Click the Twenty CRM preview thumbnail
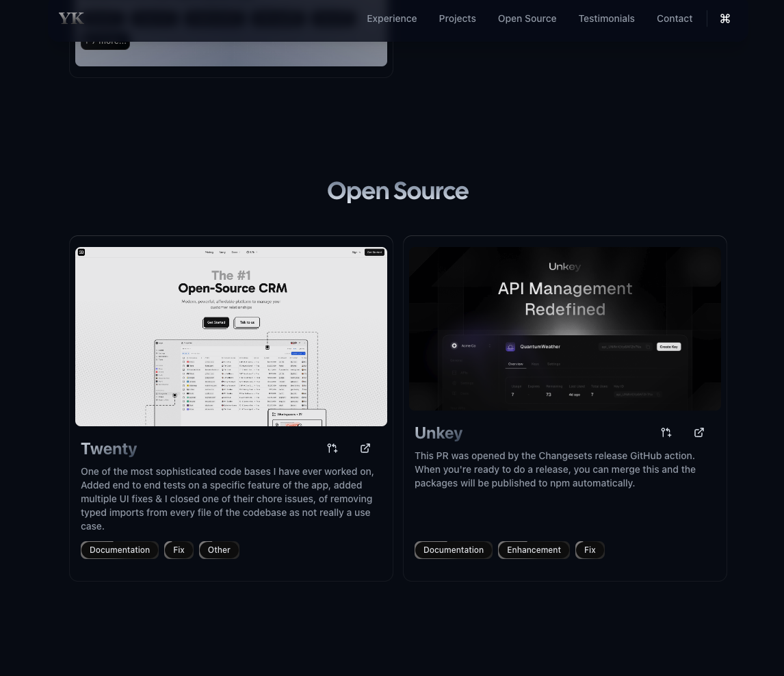Image resolution: width=784 pixels, height=676 pixels. pos(231,337)
